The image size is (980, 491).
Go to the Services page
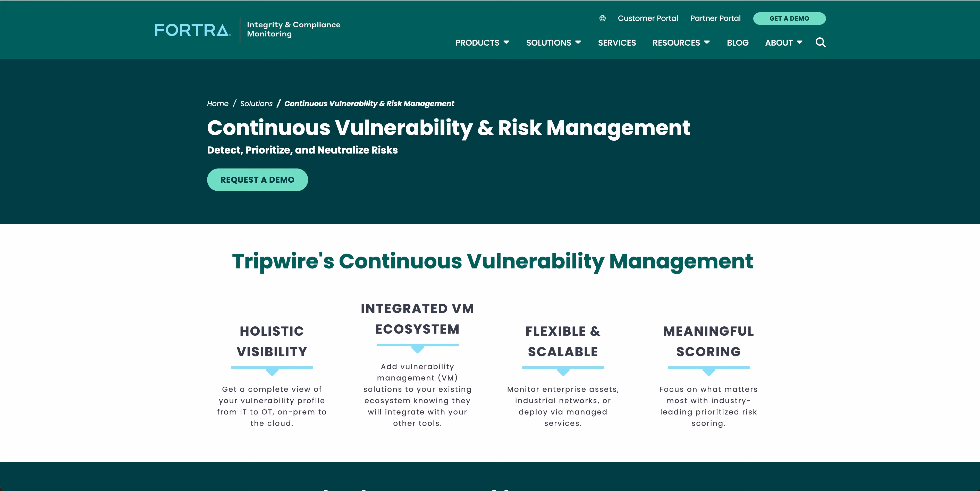[x=617, y=43]
